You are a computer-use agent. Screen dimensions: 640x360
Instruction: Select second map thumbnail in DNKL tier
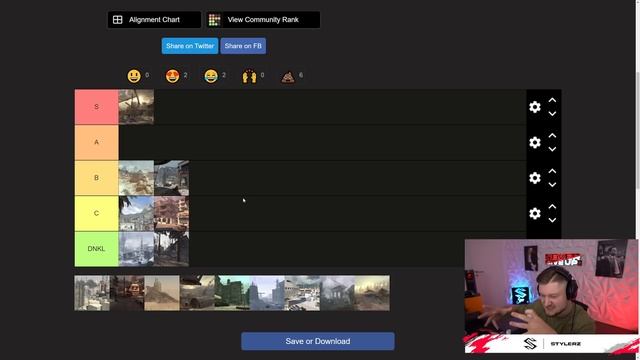(171, 249)
